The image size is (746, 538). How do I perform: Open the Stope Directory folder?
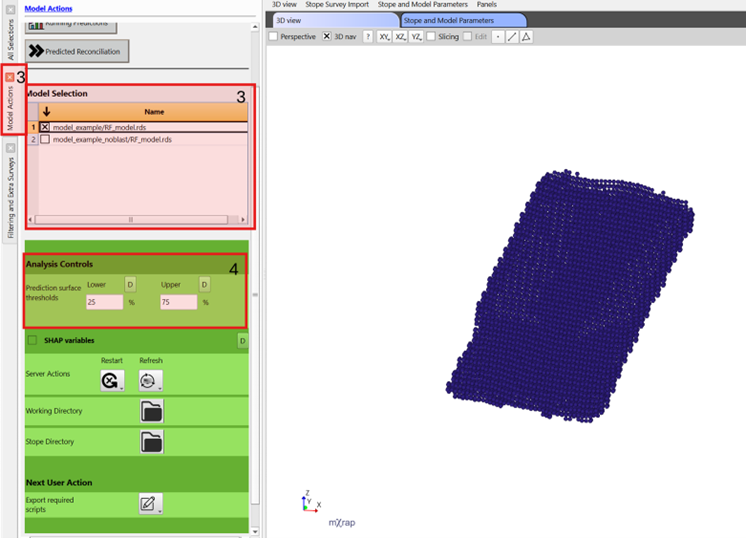click(x=151, y=441)
